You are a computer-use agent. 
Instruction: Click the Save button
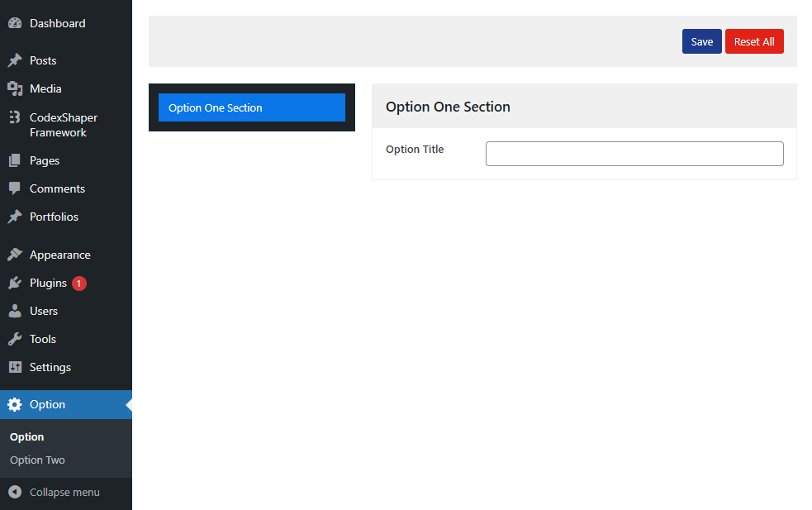click(701, 41)
